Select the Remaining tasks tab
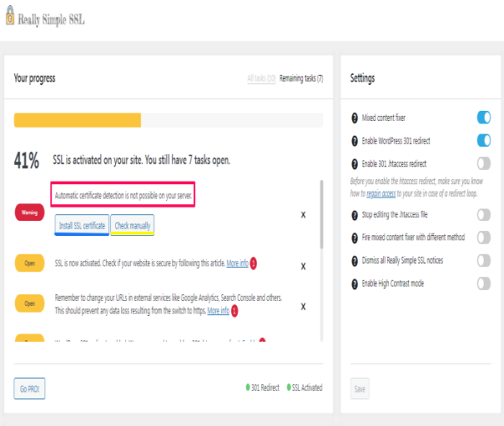Screen dimensions: 504x426 click(301, 78)
